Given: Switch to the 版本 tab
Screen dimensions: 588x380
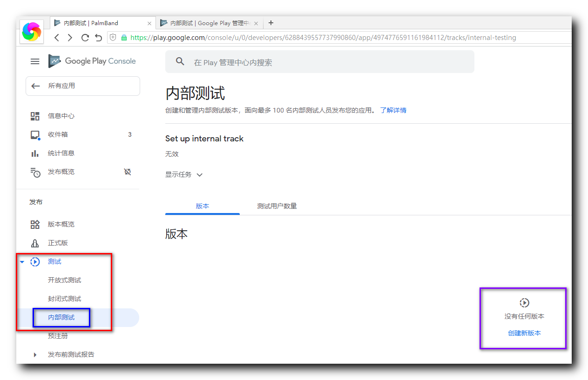Looking at the screenshot, I should pyautogui.click(x=203, y=206).
